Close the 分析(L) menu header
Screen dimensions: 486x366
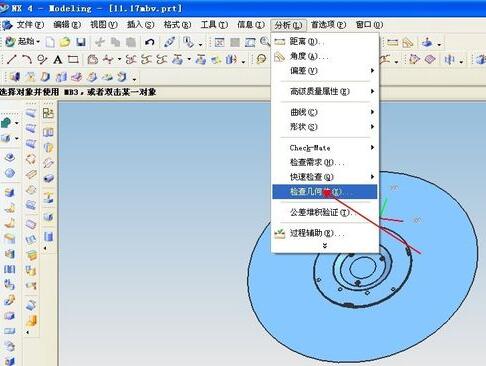point(288,25)
